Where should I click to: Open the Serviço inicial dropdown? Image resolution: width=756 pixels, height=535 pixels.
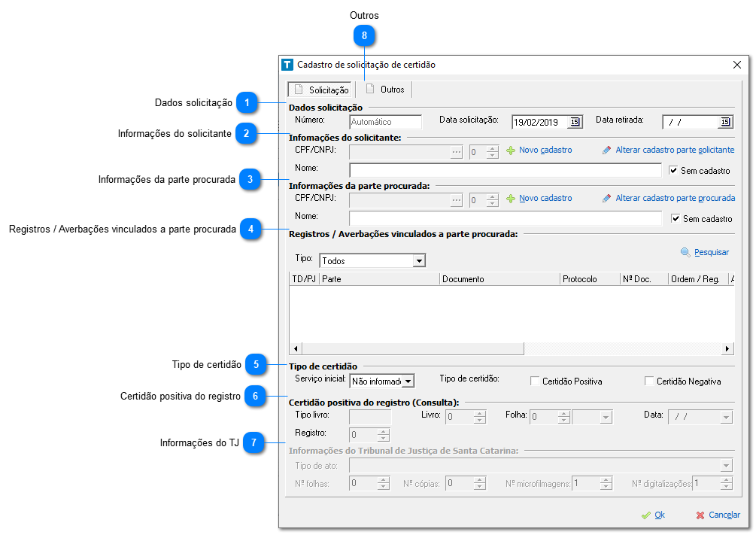(408, 381)
